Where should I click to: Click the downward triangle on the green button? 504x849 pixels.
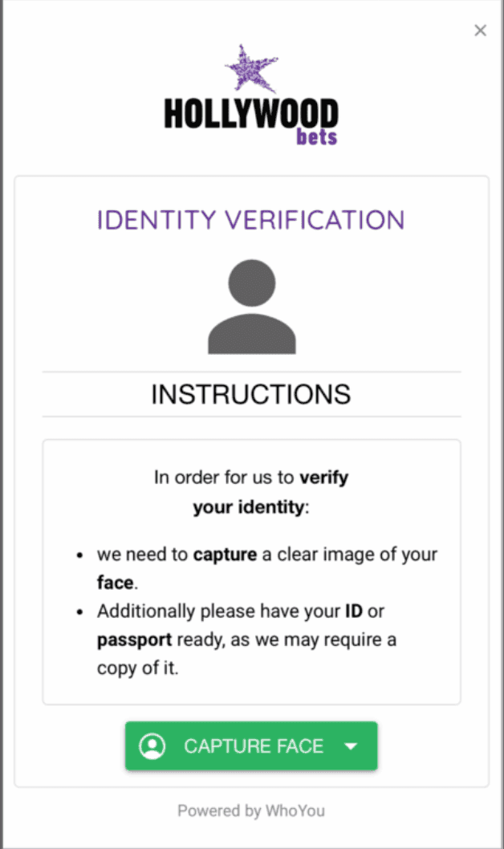coord(351,745)
